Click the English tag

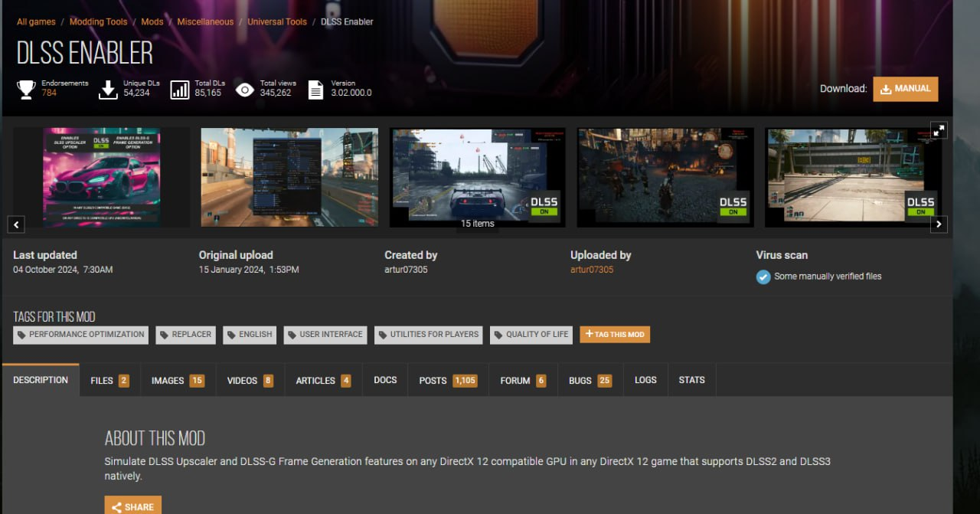click(250, 335)
